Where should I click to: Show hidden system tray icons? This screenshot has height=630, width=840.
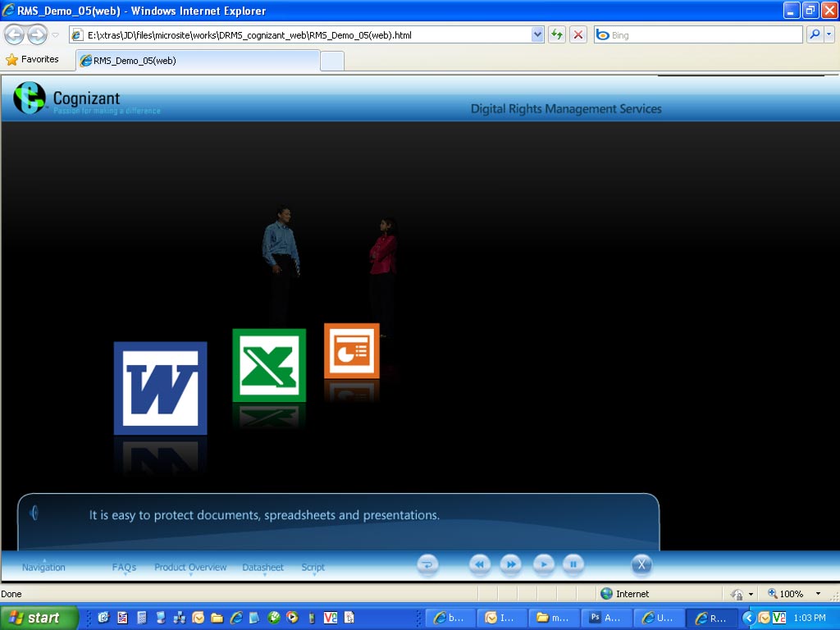click(x=747, y=618)
